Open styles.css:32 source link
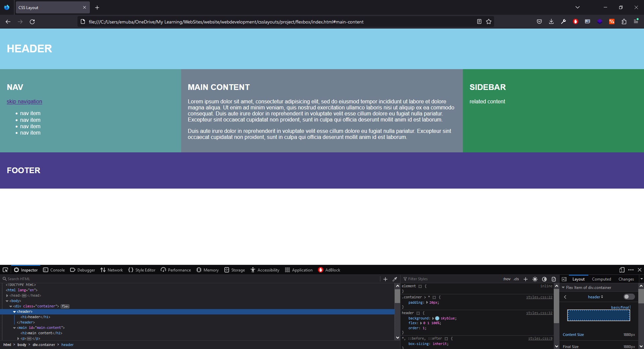This screenshot has height=349, width=644. pyautogui.click(x=539, y=313)
